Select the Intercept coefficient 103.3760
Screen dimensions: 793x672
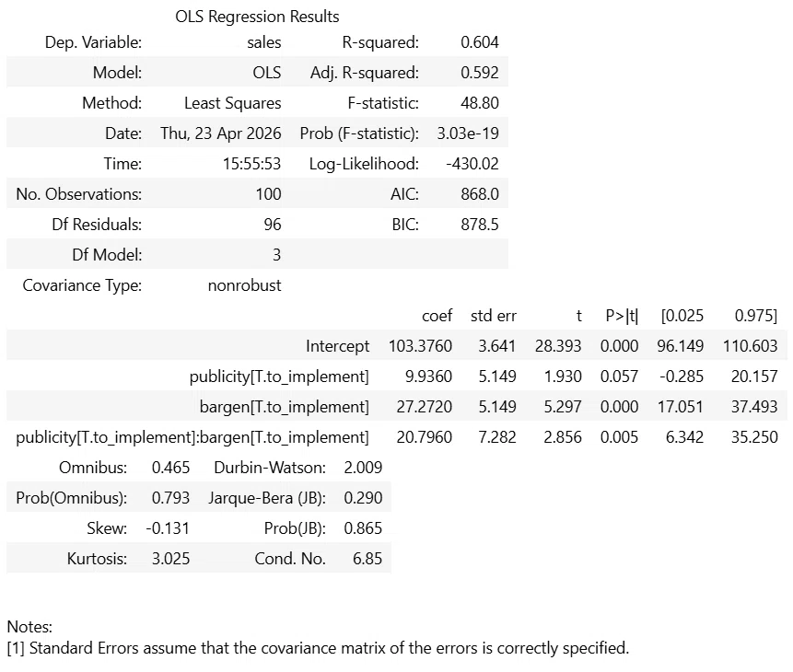pyautogui.click(x=420, y=346)
